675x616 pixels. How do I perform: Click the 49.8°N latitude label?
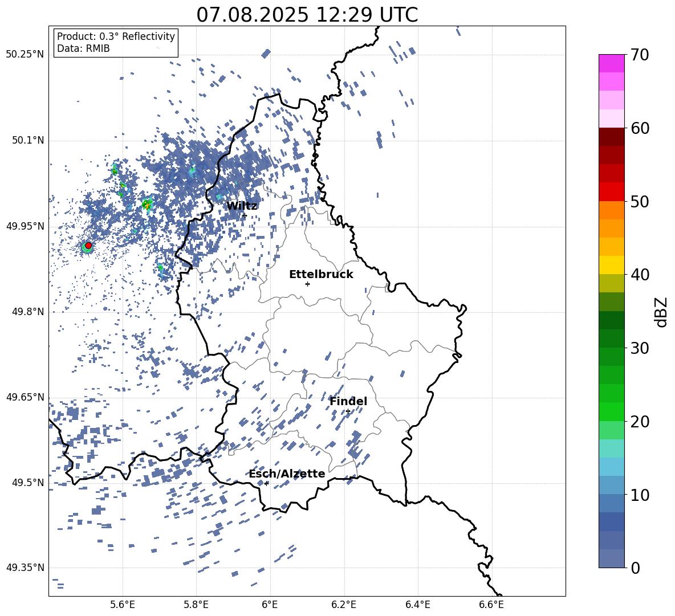pos(28,312)
